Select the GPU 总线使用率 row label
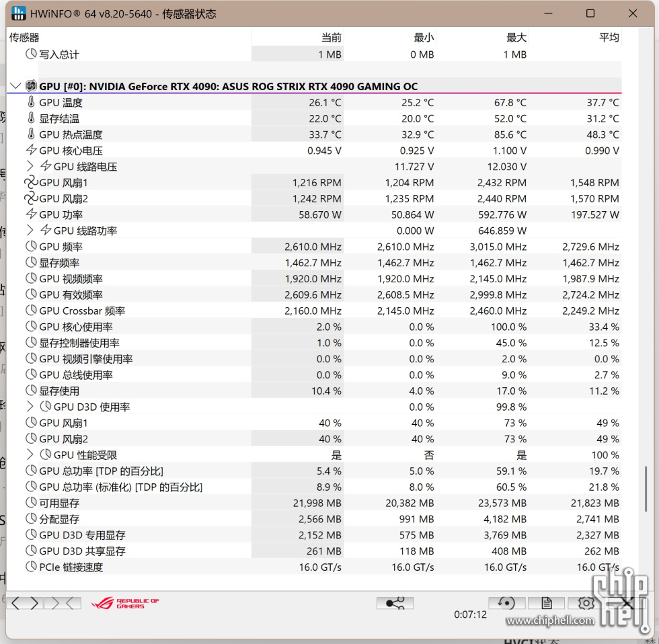This screenshot has height=644, width=659. click(x=76, y=374)
